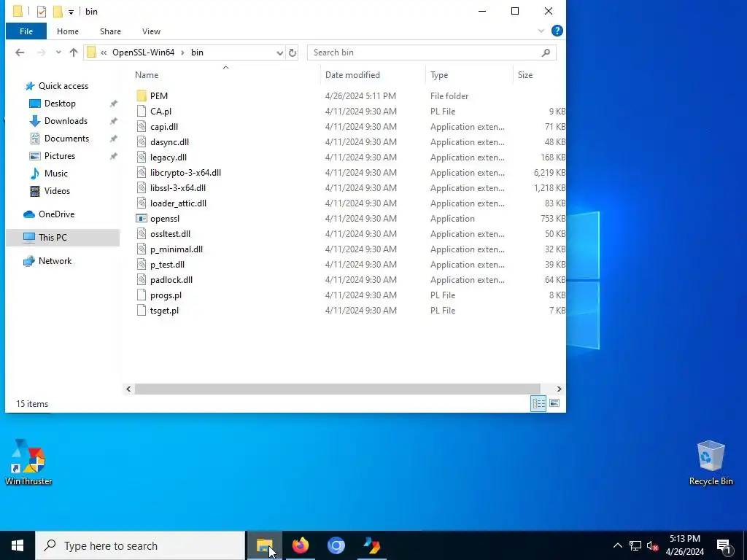This screenshot has width=747, height=560.
Task: Click the tsget.pl file icon
Action: coord(141,311)
